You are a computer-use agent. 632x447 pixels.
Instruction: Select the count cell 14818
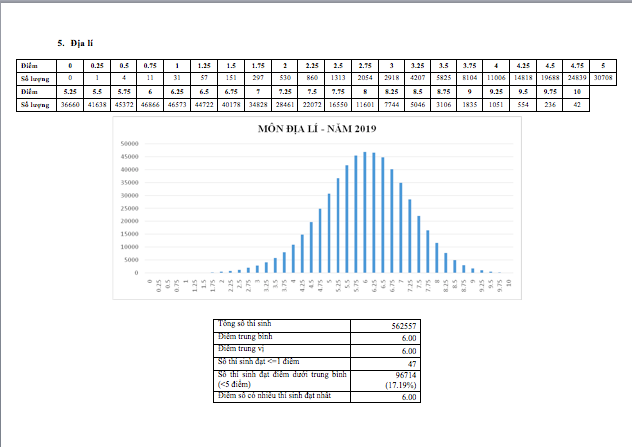[523, 78]
